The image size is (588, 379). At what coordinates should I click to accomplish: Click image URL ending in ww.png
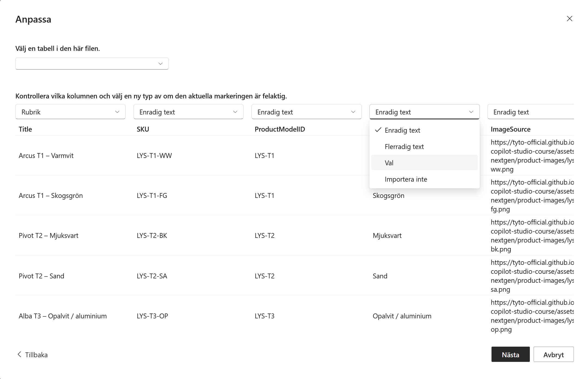point(532,156)
